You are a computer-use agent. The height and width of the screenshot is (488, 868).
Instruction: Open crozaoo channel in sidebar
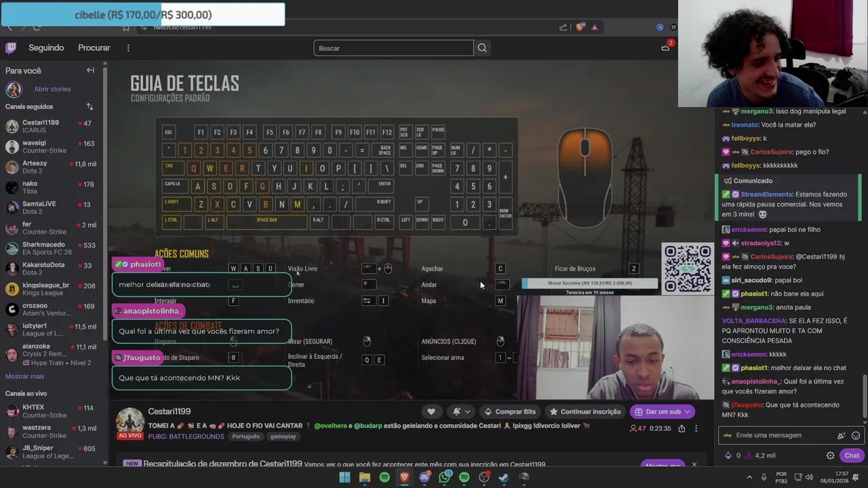point(52,309)
